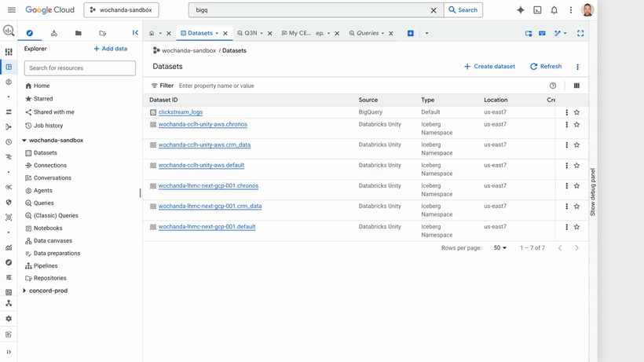
Task: Change the rows per page dropdown
Action: (499, 248)
